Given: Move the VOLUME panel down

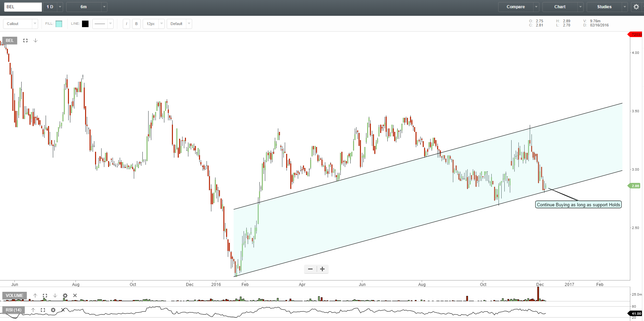Looking at the screenshot, I should pos(55,295).
